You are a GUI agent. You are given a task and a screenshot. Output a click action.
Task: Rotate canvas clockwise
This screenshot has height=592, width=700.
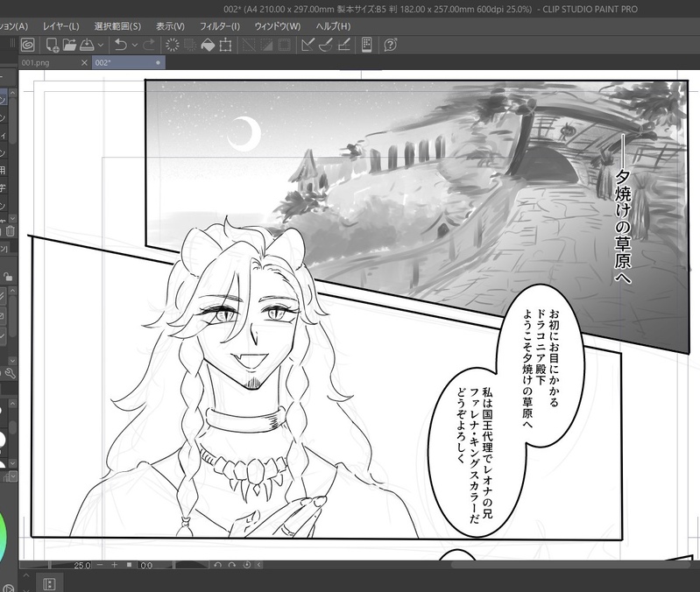click(231, 565)
